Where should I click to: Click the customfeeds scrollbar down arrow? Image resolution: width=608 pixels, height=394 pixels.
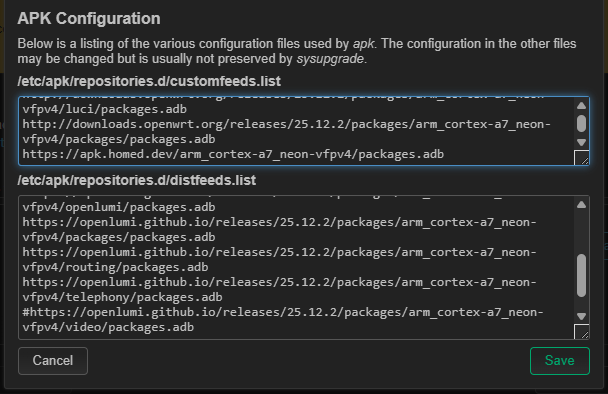click(581, 142)
